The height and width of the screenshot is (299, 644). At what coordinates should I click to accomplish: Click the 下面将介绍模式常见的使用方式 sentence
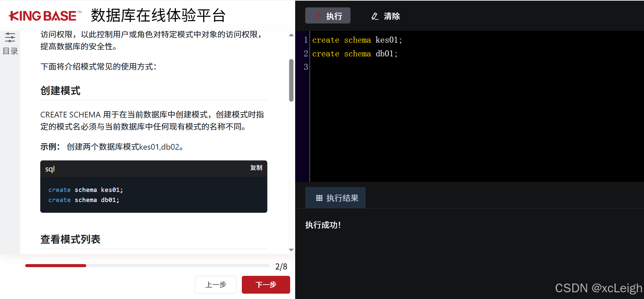98,66
